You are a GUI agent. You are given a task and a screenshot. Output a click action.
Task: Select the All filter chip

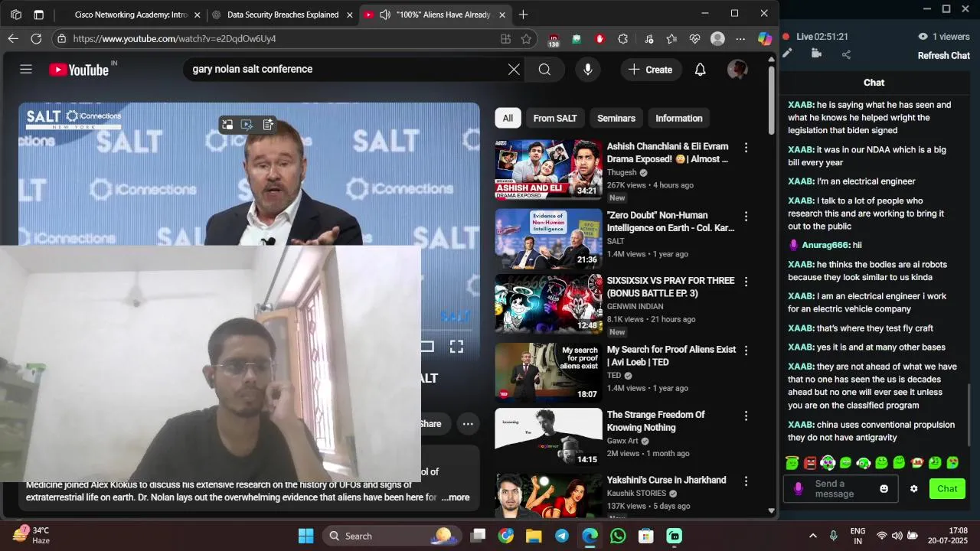pyautogui.click(x=508, y=118)
